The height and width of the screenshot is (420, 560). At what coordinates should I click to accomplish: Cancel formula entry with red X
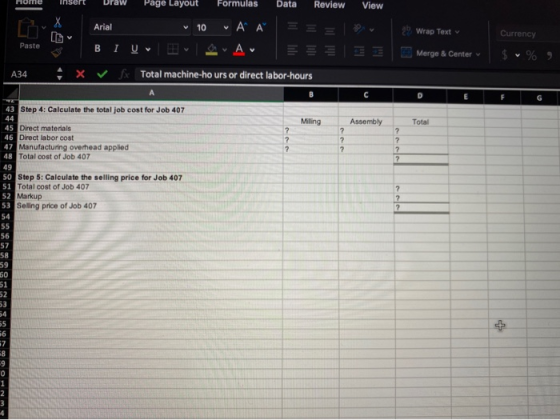point(80,74)
